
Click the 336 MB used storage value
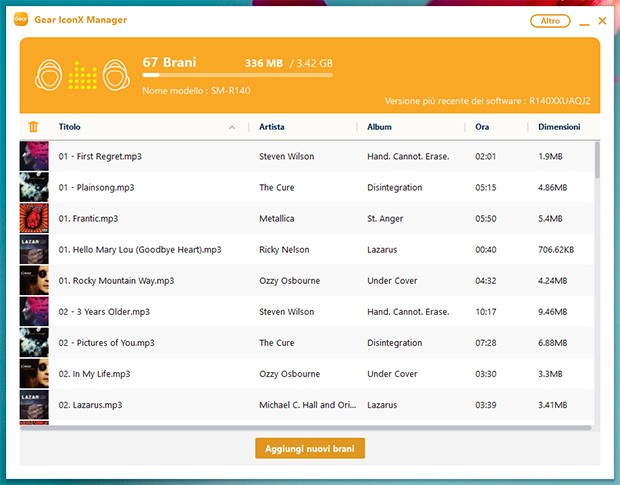click(264, 63)
